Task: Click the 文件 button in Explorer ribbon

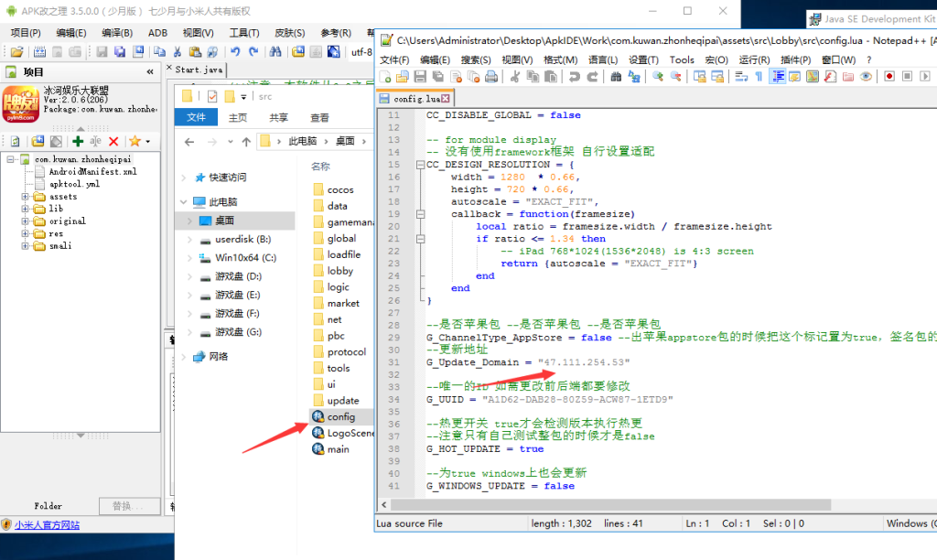Action: pyautogui.click(x=197, y=118)
